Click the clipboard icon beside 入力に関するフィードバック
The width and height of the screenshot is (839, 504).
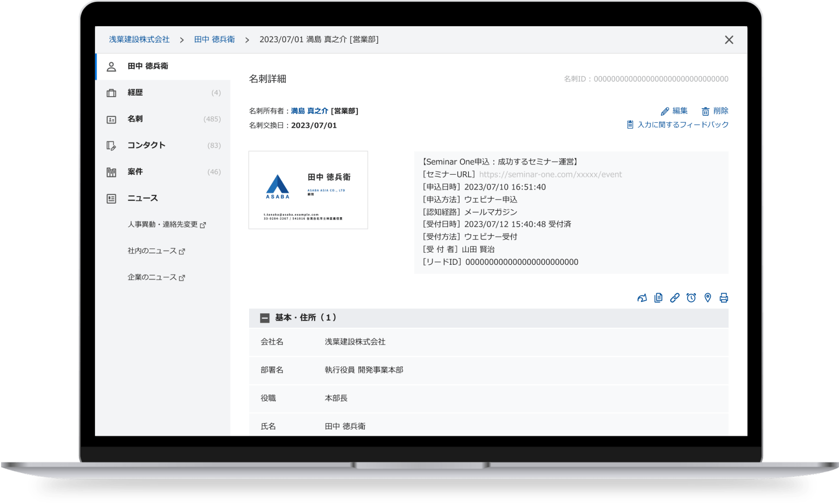[630, 124]
